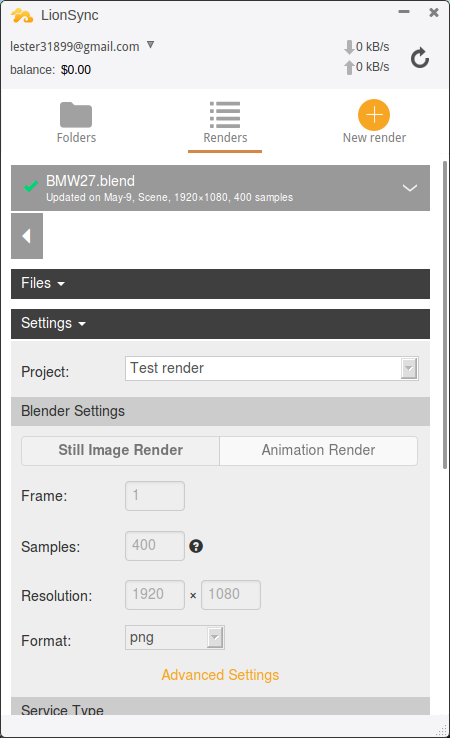
Task: Click the Samples help question mark icon
Action: coord(196,546)
